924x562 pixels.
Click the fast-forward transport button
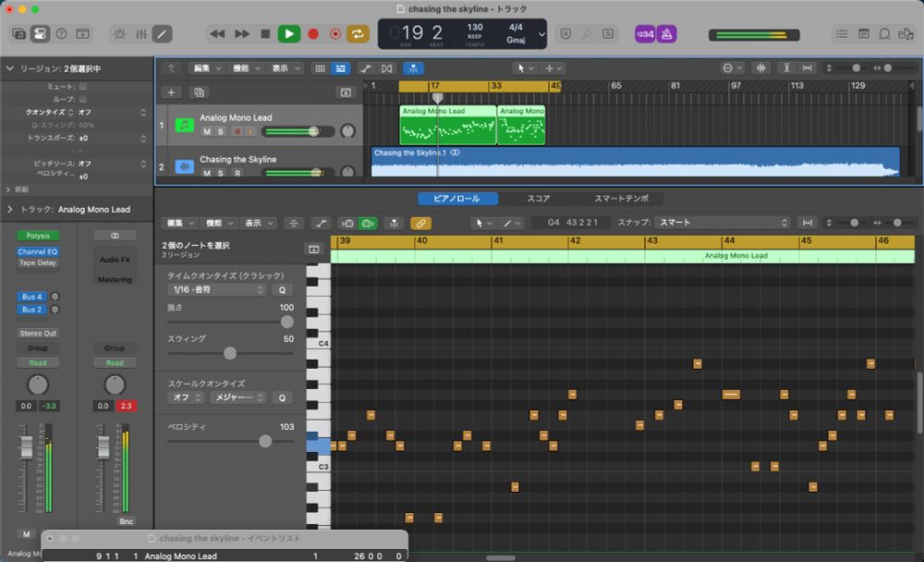coord(242,34)
